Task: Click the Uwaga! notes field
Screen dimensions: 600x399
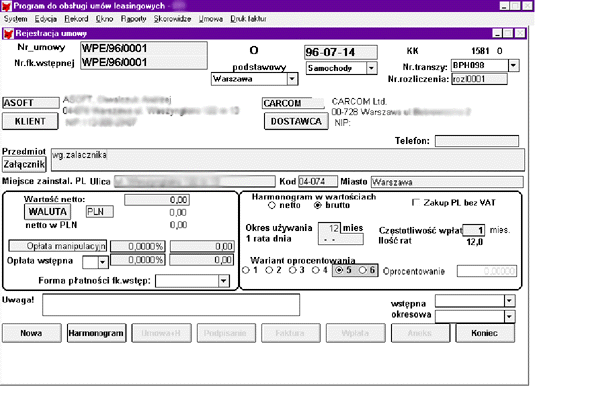Action: pos(171,305)
